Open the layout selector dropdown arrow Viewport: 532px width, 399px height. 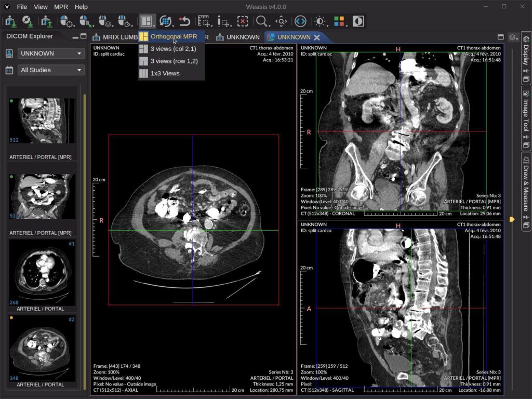pyautogui.click(x=154, y=25)
